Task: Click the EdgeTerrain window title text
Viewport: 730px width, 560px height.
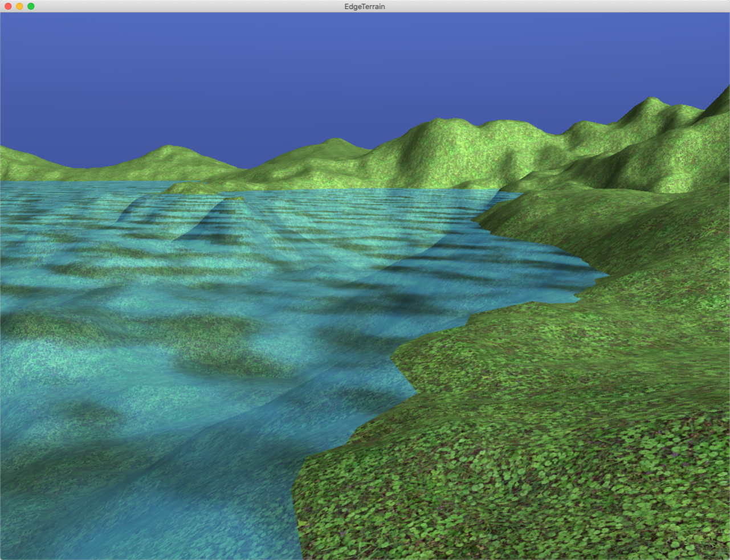Action: coord(365,6)
